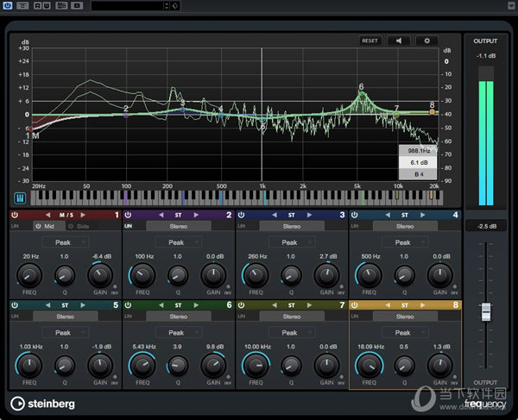
Task: Click next channel mode arrow on band 2
Action: point(196,215)
